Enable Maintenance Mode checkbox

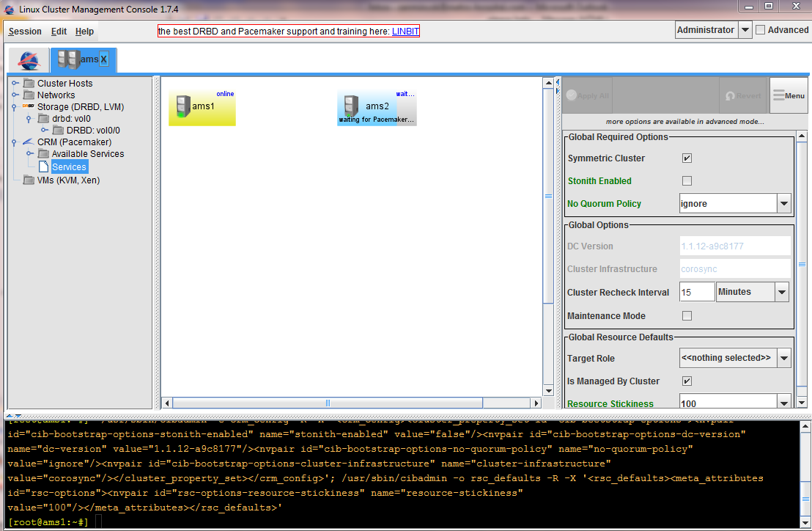point(687,316)
